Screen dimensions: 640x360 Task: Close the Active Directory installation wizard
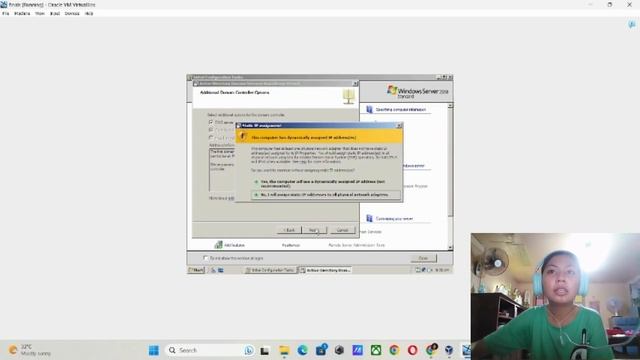[x=355, y=84]
